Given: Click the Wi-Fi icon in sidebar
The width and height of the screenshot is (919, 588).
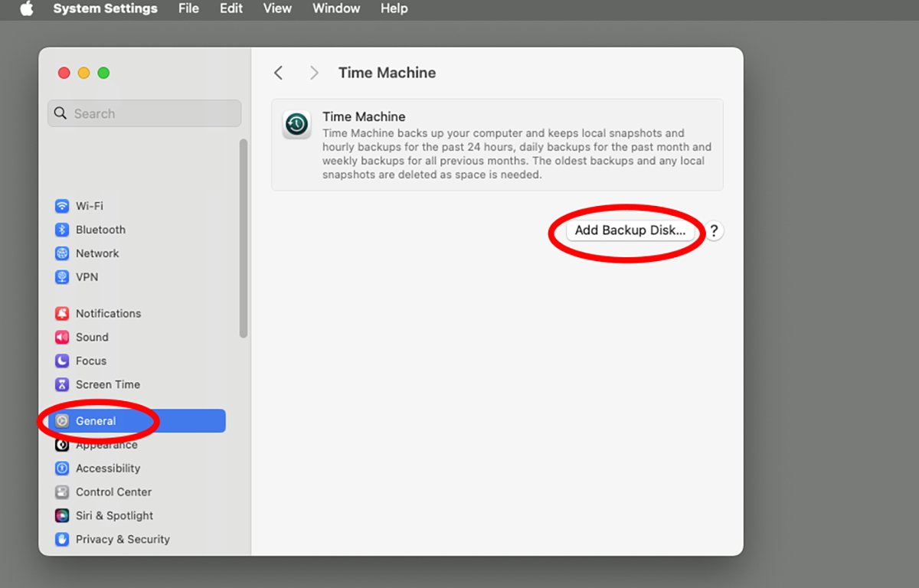Looking at the screenshot, I should pyautogui.click(x=62, y=206).
